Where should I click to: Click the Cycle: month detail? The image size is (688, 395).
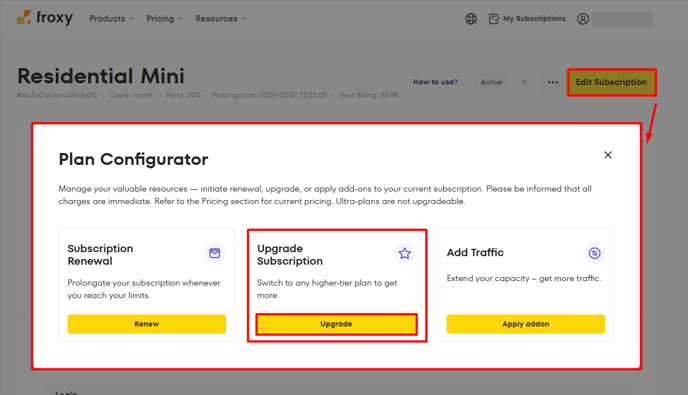click(x=132, y=95)
